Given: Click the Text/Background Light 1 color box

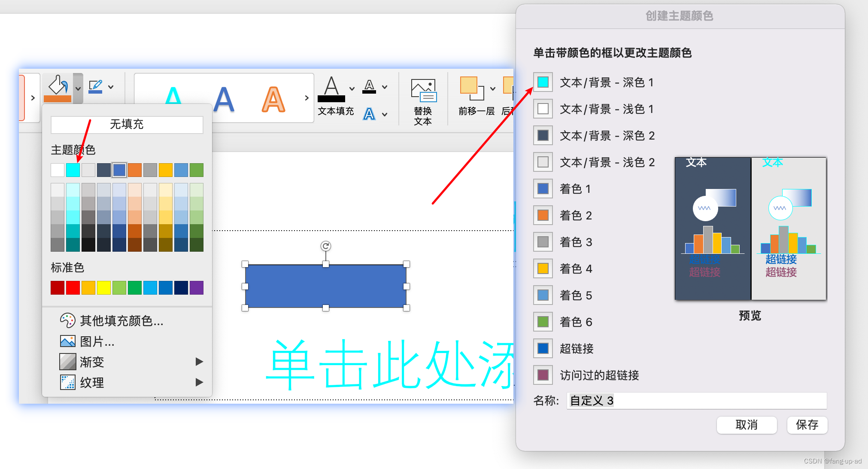Looking at the screenshot, I should tap(543, 109).
